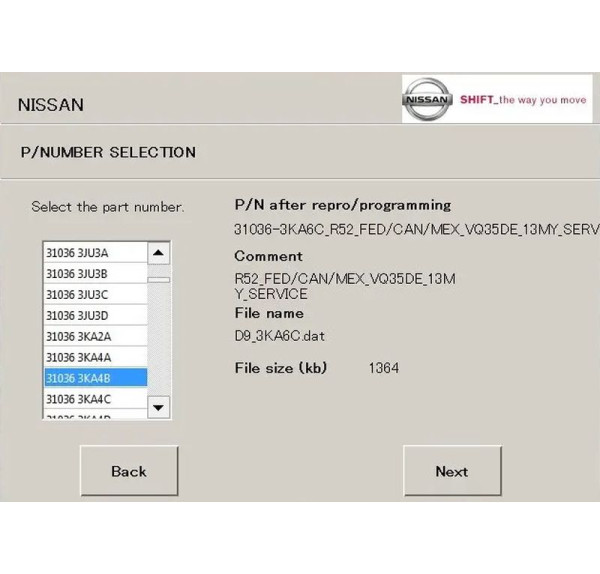The height and width of the screenshot is (574, 600).
Task: Click the partially visible last list entry
Action: click(95, 416)
